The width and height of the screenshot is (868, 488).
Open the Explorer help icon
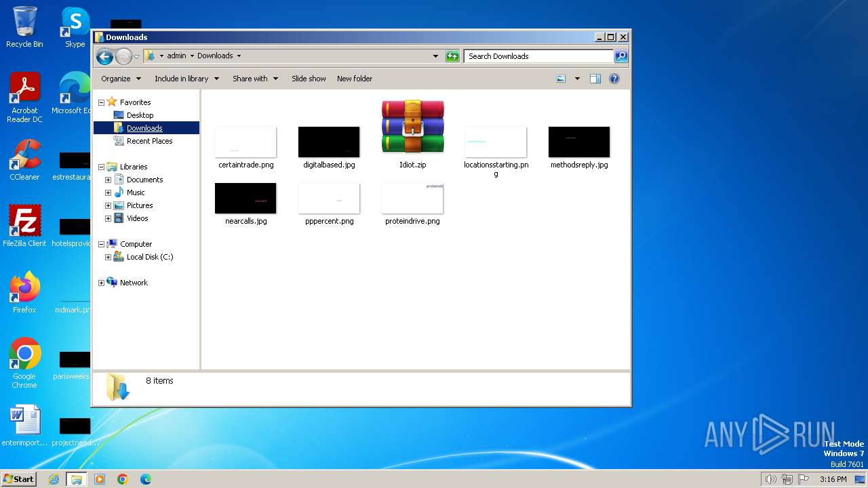(614, 79)
